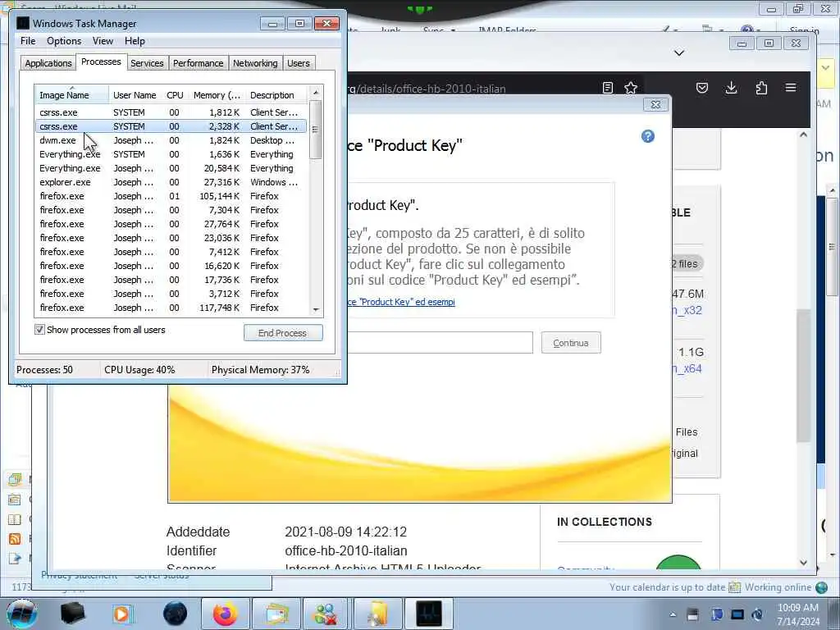Open Task Manager View menu
Screen dimensions: 840x630
[103, 41]
